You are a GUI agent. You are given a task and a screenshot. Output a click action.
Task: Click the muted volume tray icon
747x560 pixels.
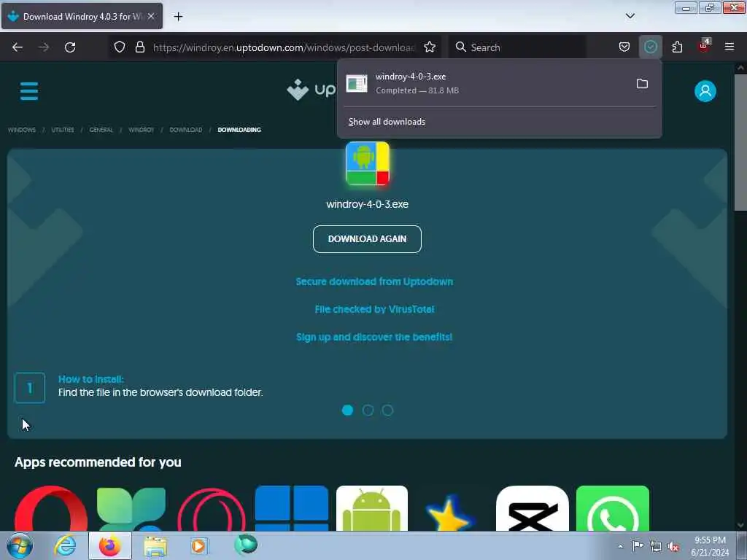(x=673, y=547)
